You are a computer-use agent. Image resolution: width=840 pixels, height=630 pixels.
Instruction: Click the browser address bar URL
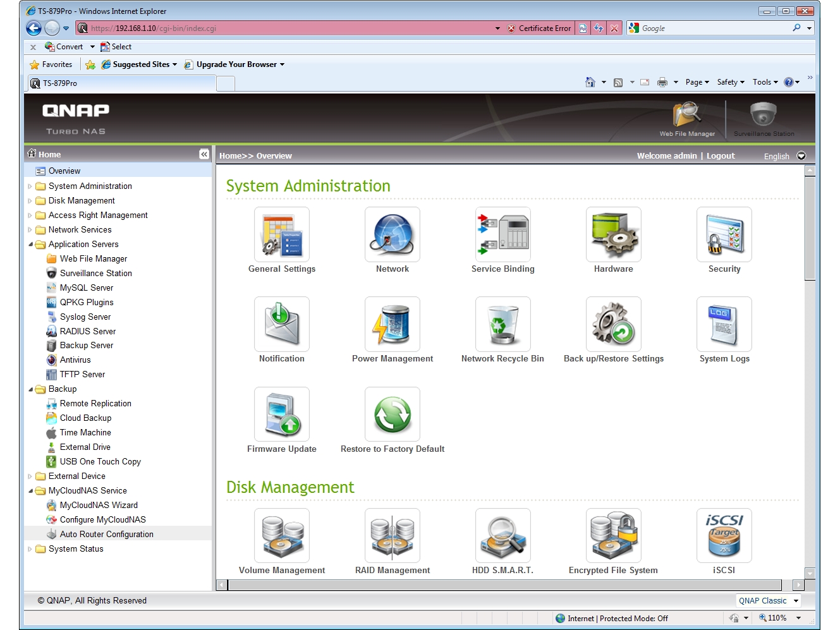(x=154, y=28)
